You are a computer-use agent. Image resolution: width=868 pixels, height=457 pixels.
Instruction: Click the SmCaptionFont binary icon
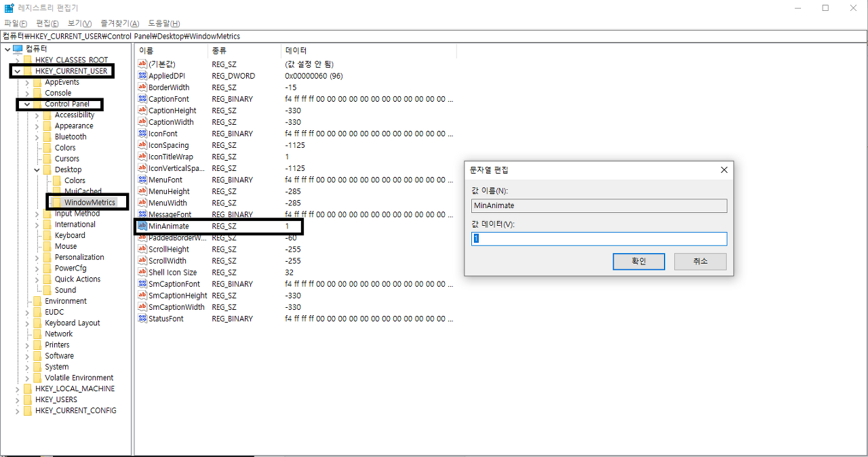[142, 283]
